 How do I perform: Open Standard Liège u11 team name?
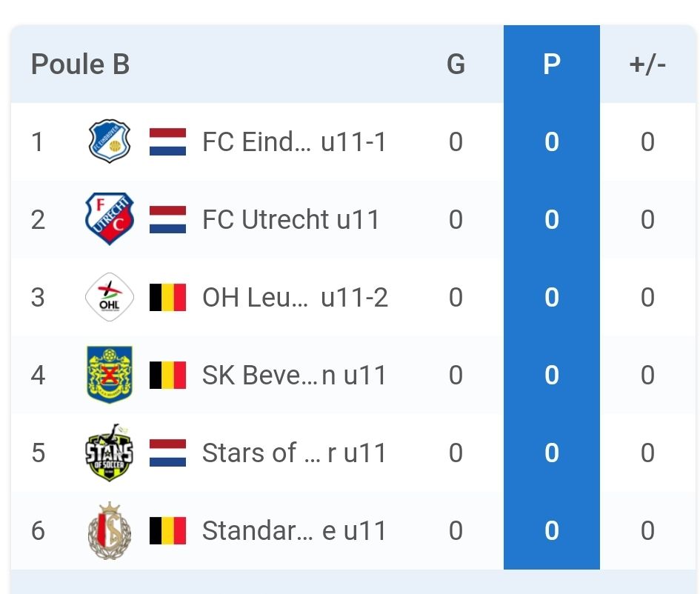coord(294,530)
